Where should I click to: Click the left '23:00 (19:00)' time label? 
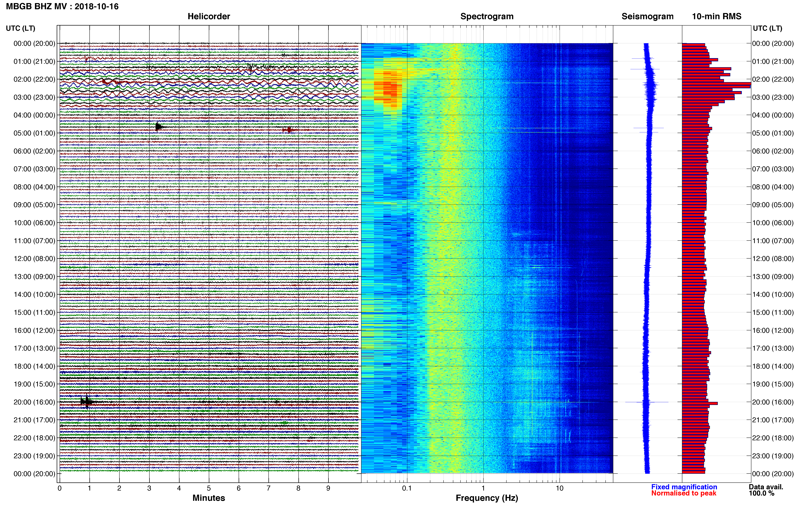tap(34, 456)
